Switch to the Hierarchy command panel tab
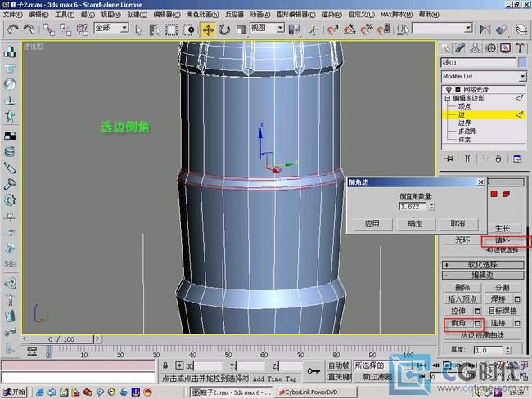 475,48
